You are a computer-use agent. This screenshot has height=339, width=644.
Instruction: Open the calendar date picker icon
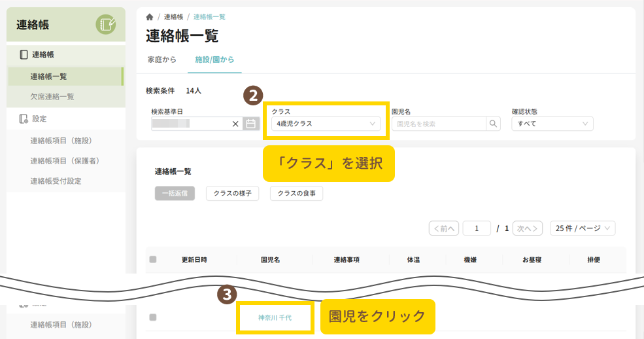(250, 124)
